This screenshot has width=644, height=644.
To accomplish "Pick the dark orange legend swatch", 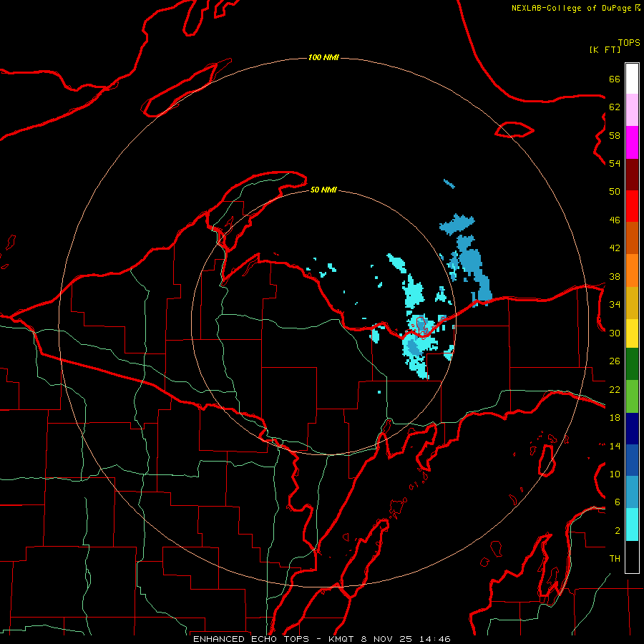I will (632, 238).
